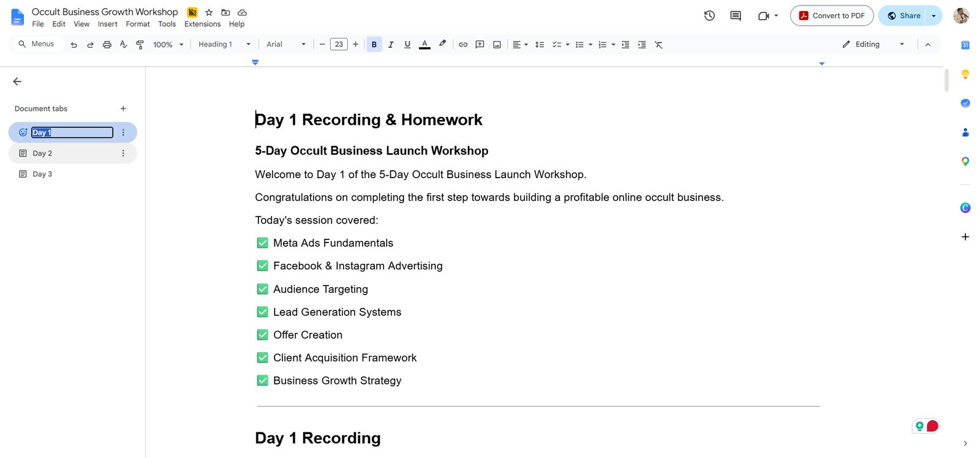Click the Redo icon

[91, 45]
